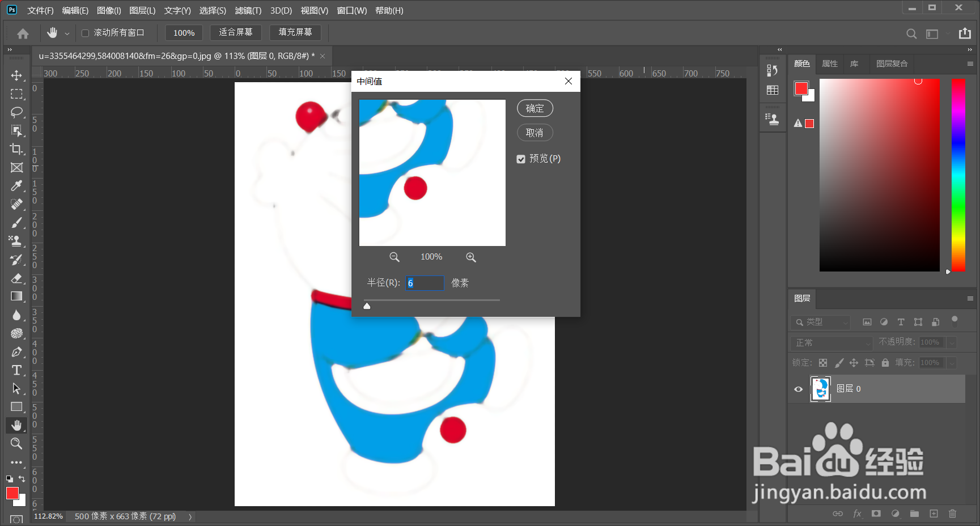Swap foreground and background colors
Screen dimensions: 980x526
22,479
